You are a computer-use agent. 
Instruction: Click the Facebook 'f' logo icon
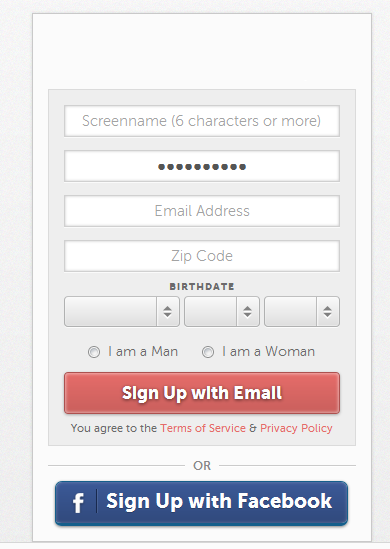pyautogui.click(x=78, y=503)
